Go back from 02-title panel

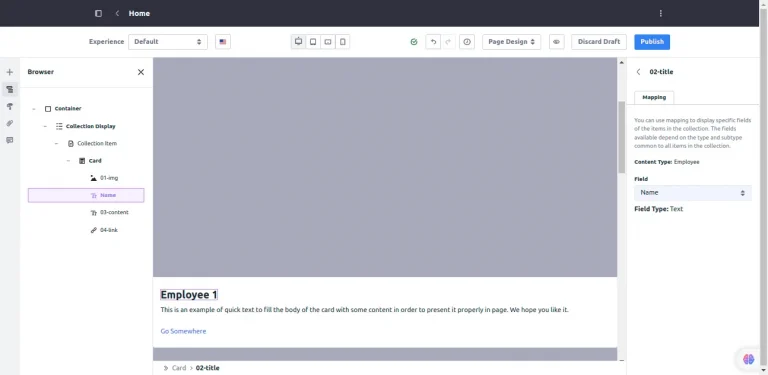pyautogui.click(x=638, y=72)
